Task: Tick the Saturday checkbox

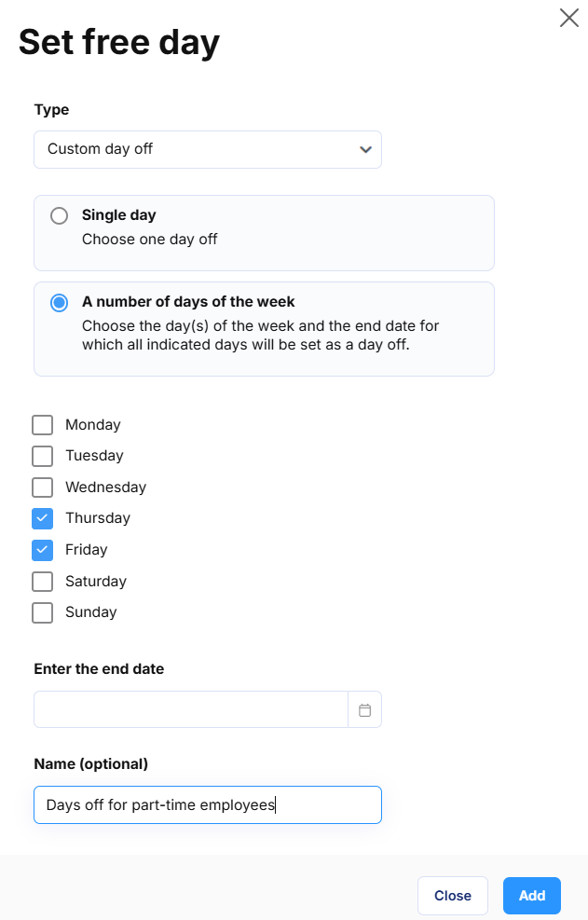Action: [x=42, y=582]
